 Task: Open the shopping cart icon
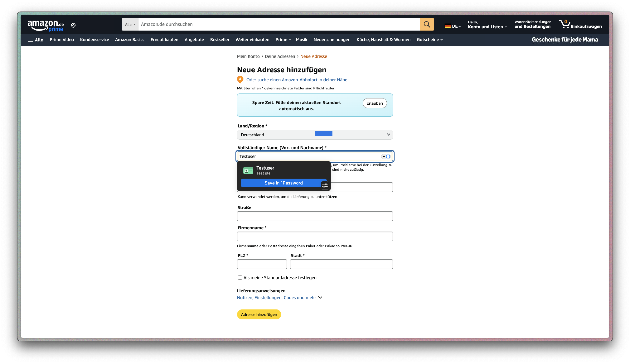pos(565,24)
